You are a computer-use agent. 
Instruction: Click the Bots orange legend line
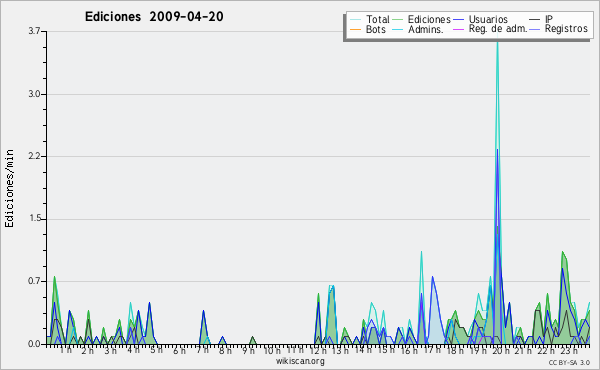[355, 29]
